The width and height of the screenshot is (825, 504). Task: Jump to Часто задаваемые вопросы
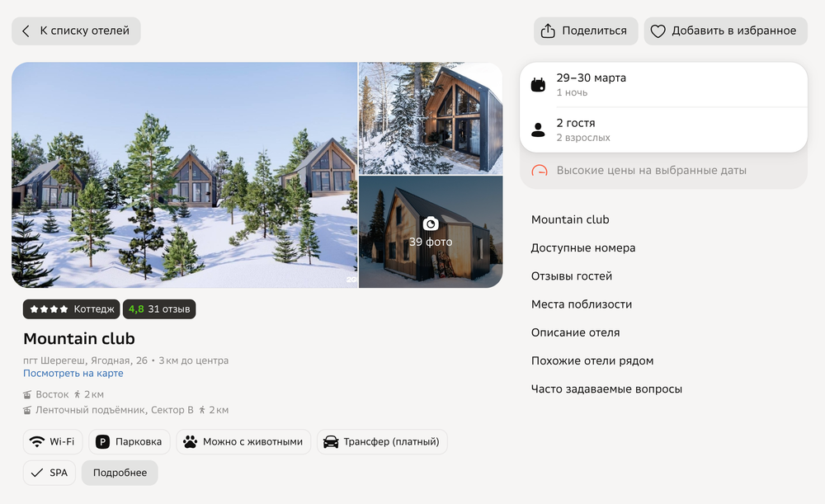606,389
